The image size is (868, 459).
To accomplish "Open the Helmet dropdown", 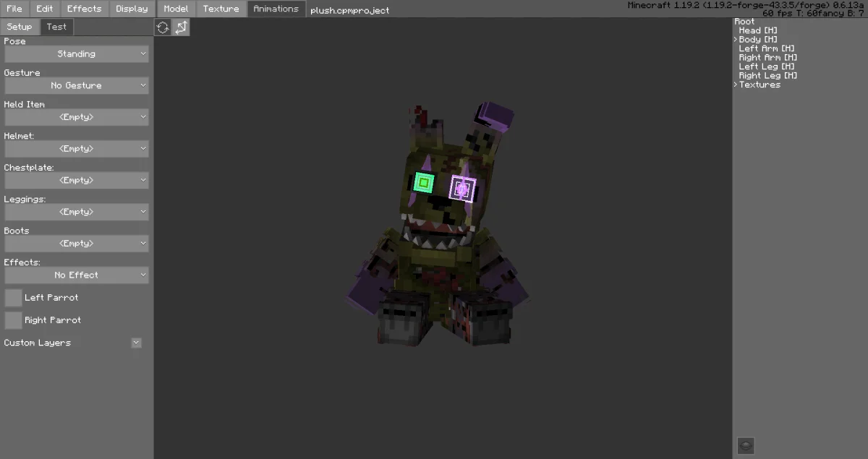I will pos(77,149).
